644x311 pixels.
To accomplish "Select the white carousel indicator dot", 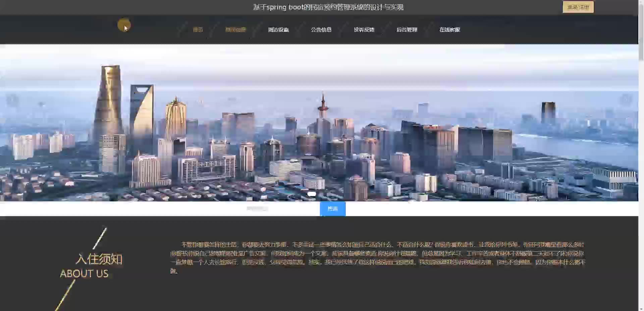I will pos(312,194).
